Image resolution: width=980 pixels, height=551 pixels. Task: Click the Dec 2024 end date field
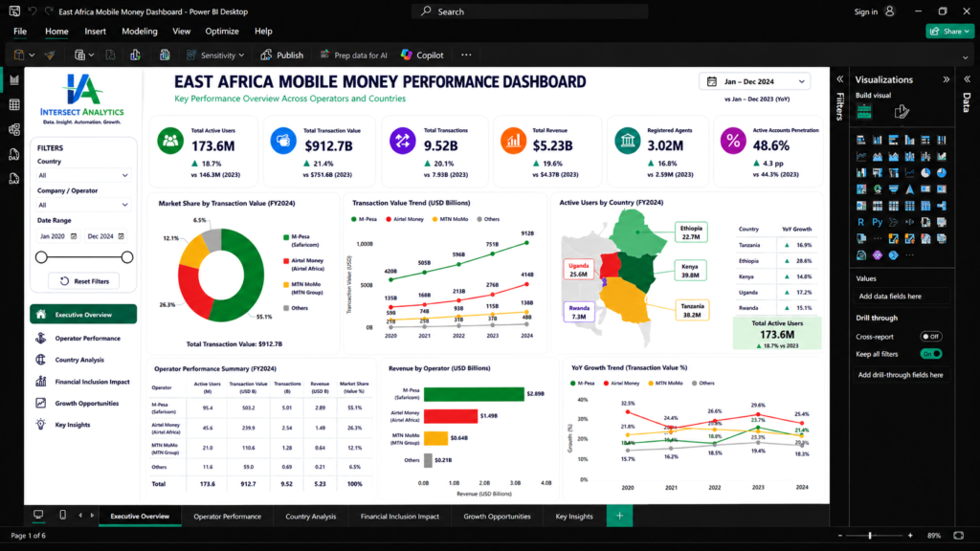click(x=105, y=236)
